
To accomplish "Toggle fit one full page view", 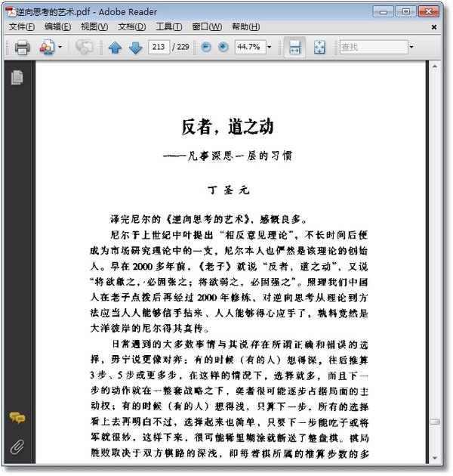I will coord(319,47).
